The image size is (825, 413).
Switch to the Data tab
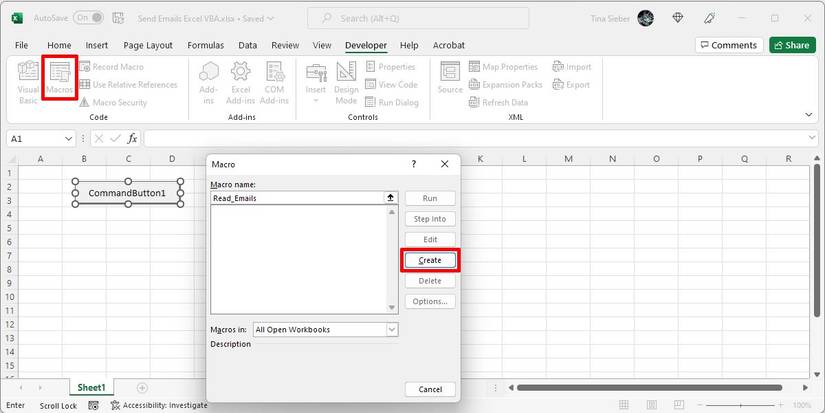[247, 45]
